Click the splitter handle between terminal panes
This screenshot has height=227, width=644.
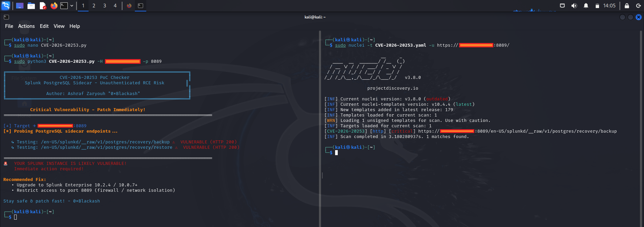(322, 175)
